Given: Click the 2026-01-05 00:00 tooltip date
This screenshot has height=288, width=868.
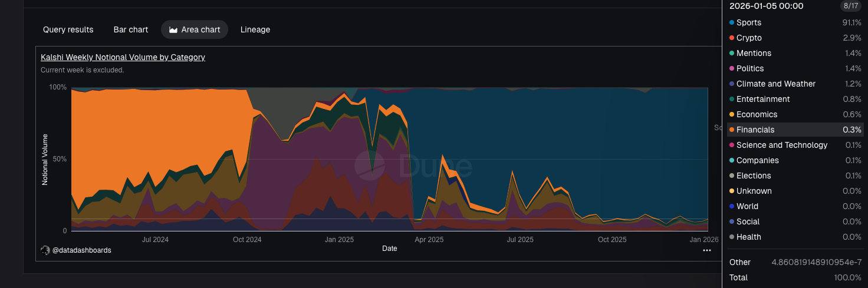Looking at the screenshot, I should (767, 6).
